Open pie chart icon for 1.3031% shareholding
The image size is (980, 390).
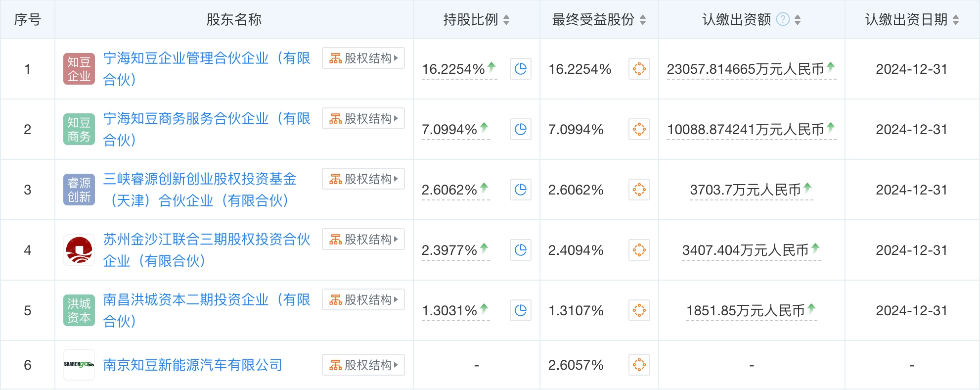521,310
